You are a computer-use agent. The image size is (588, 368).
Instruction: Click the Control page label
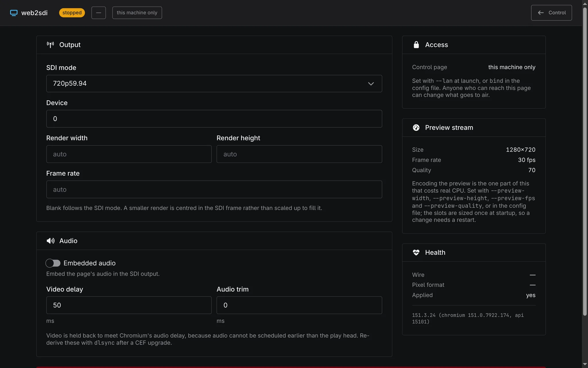pyautogui.click(x=430, y=67)
